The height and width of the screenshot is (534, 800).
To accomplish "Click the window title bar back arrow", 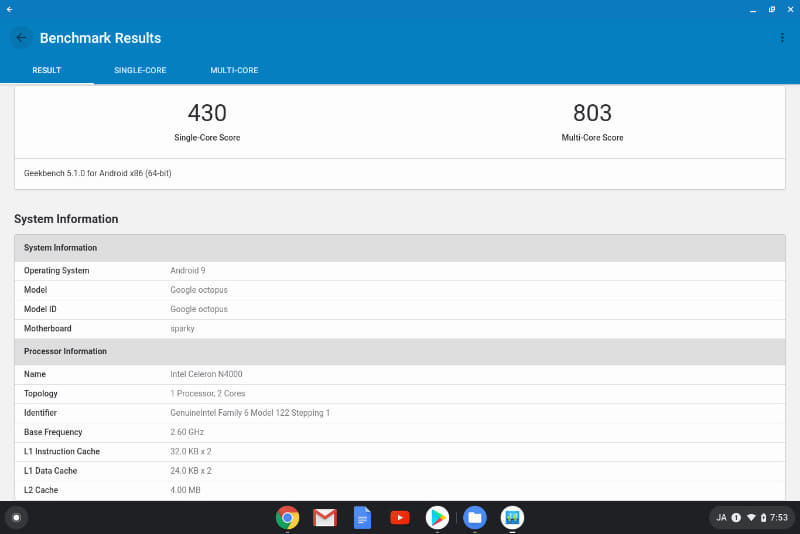I will pos(10,9).
